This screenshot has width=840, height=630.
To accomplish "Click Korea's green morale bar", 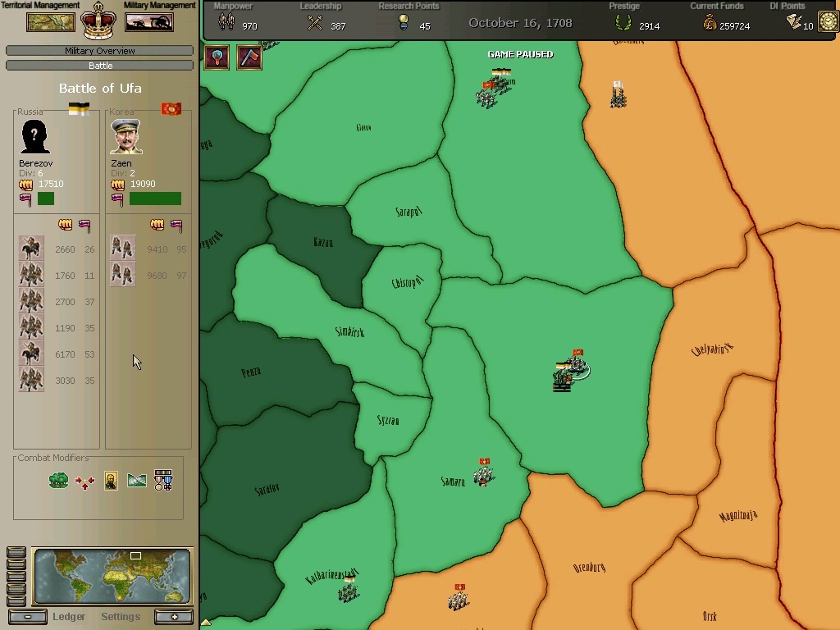I will tap(155, 199).
